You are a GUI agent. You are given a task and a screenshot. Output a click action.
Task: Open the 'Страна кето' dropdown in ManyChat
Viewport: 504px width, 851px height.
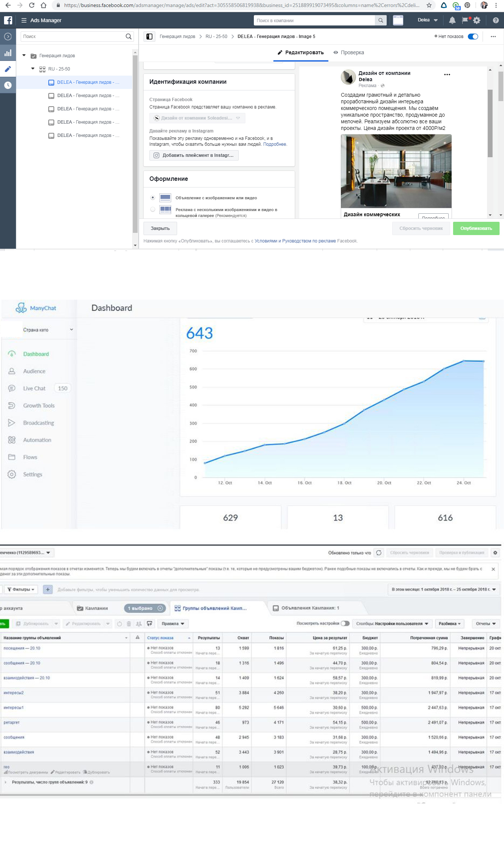click(48, 330)
